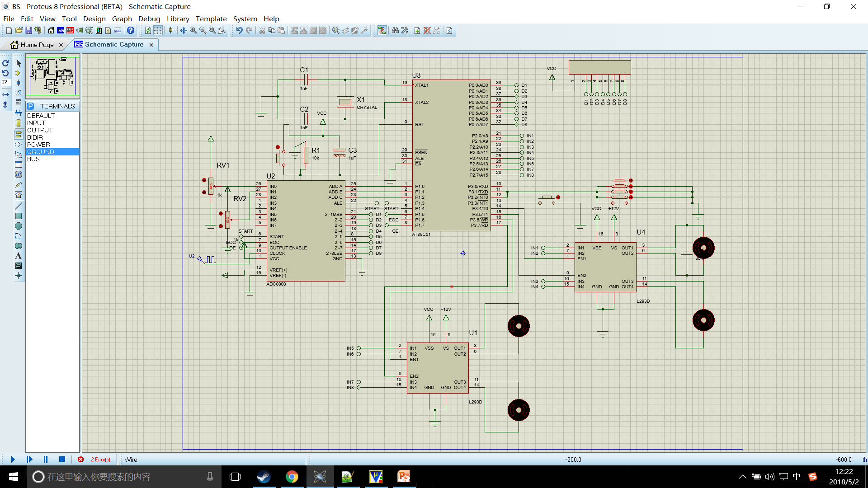Open the Library menu
Screen dimensions: 868x488
click(x=178, y=19)
